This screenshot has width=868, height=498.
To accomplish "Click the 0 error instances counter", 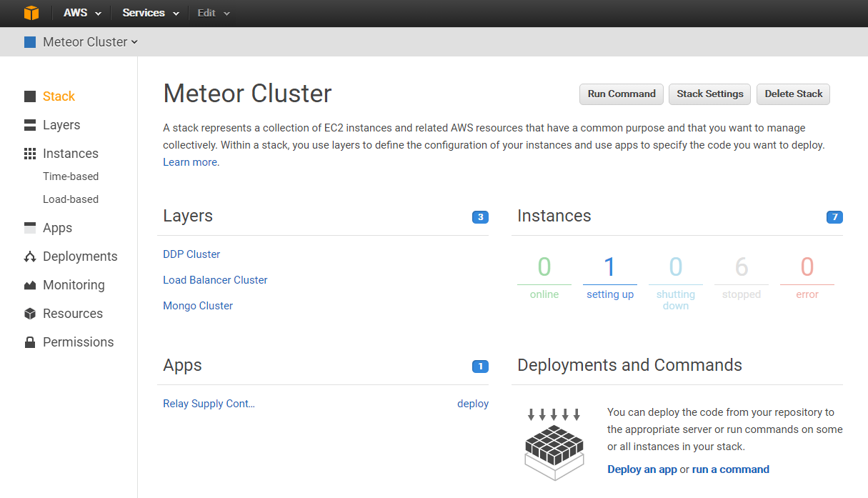I will (807, 278).
